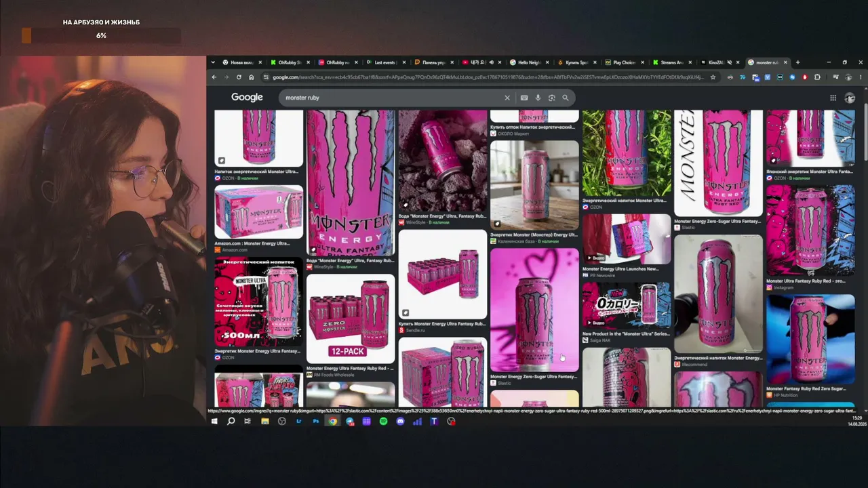Switch to the 'Новая вкладка' tab
Viewport: 868px width, 488px height.
pos(242,62)
